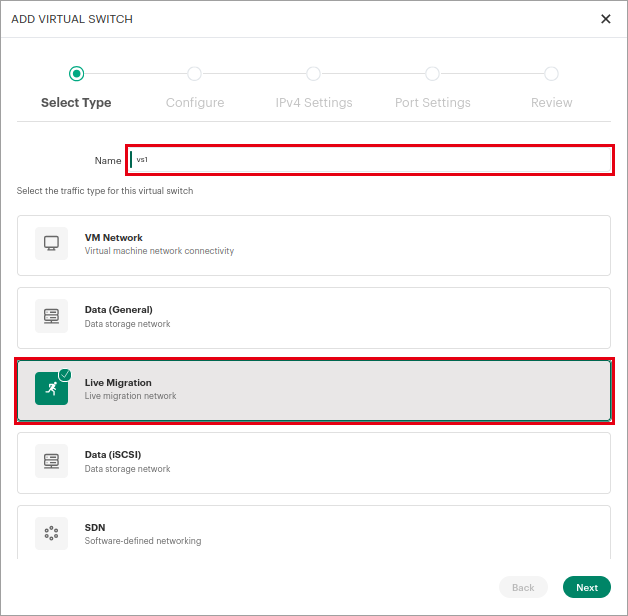Click the Data (General) storage icon
The height and width of the screenshot is (616, 628).
click(x=51, y=316)
